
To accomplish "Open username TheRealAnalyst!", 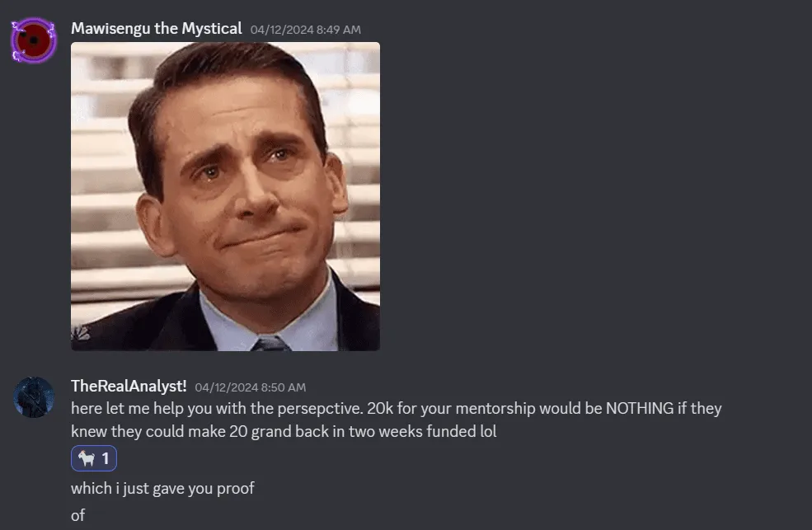I will pyautogui.click(x=129, y=386).
